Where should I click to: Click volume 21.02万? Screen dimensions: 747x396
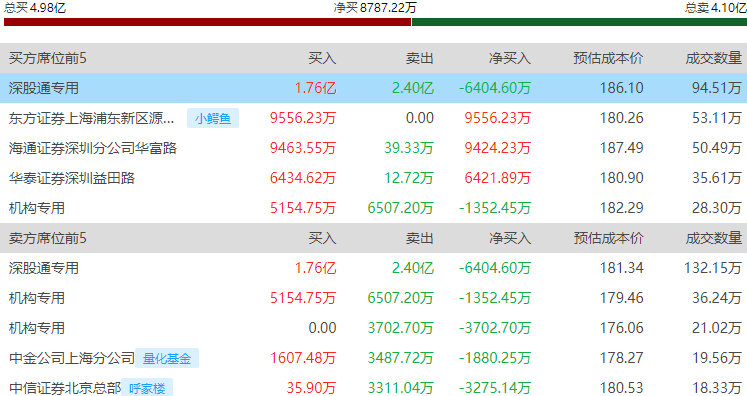717,328
